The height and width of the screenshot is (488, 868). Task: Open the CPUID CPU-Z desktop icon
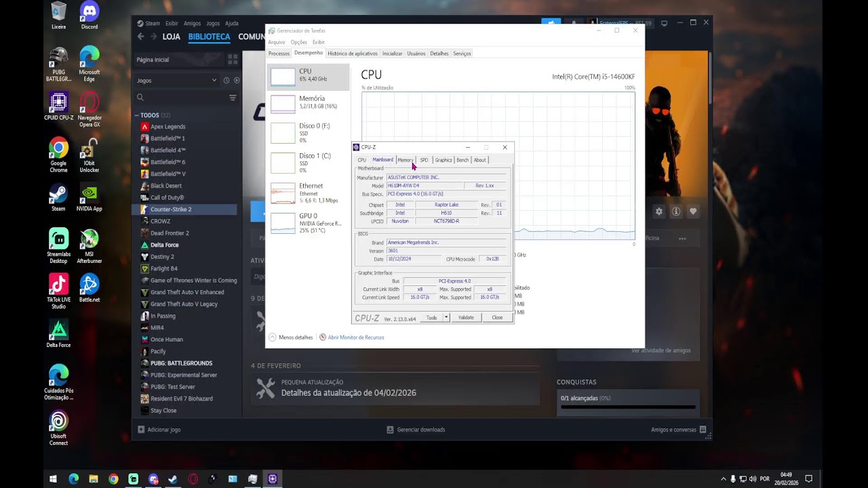coord(58,106)
